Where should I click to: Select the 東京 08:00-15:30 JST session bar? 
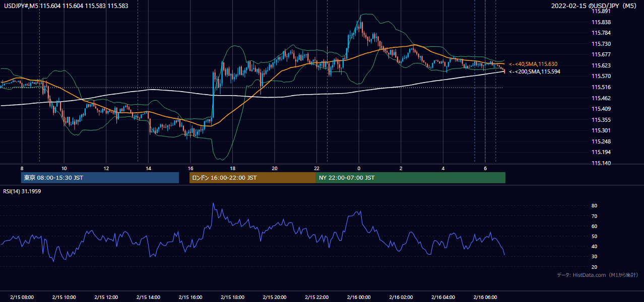coord(100,178)
